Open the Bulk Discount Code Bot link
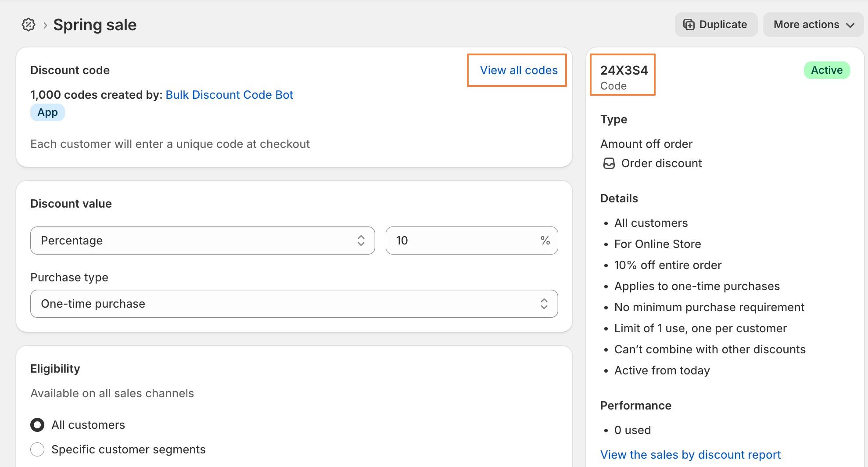This screenshot has width=868, height=467. click(229, 95)
